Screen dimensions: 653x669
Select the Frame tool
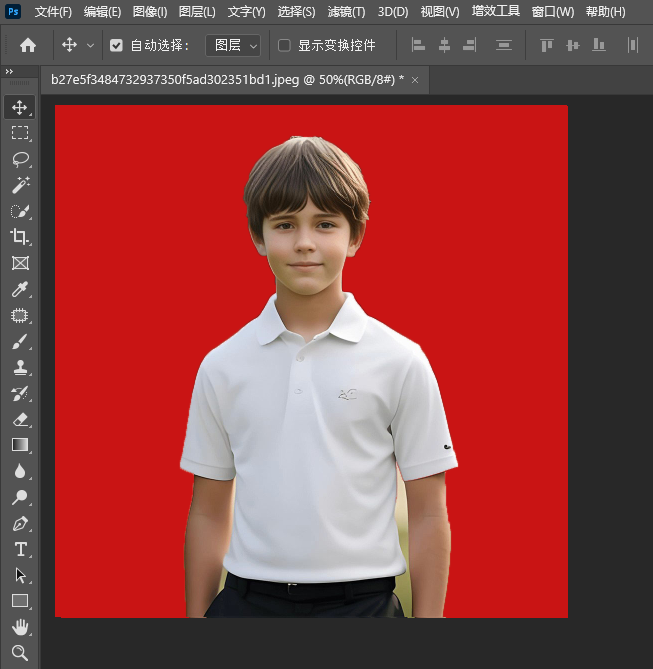coord(20,263)
